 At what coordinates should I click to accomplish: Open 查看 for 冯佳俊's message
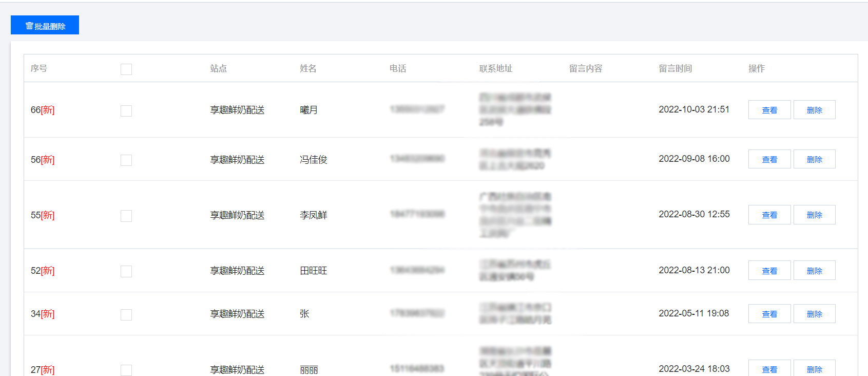click(x=769, y=159)
